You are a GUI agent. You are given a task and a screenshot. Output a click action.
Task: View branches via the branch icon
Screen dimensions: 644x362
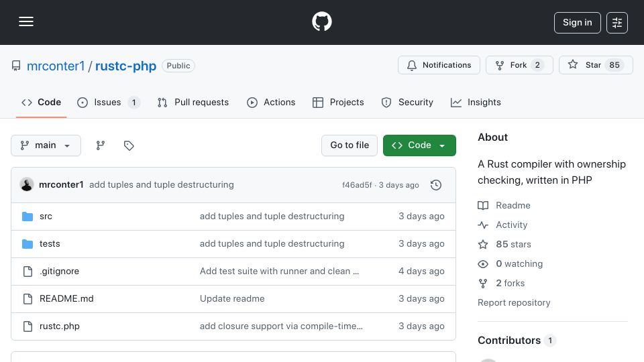[x=100, y=145]
